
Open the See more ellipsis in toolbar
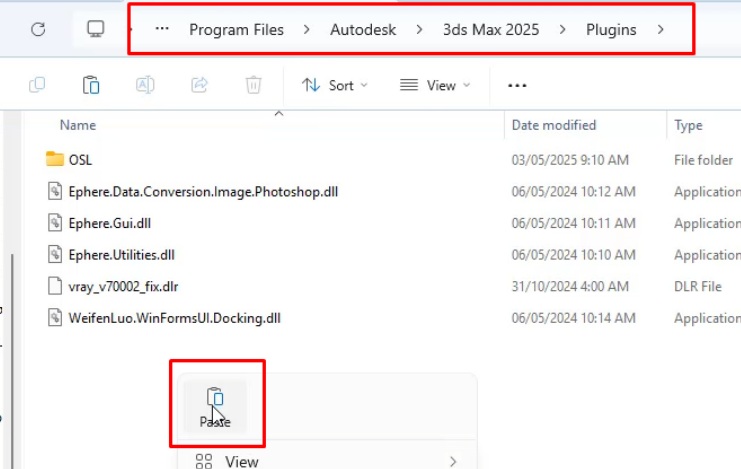click(x=517, y=85)
